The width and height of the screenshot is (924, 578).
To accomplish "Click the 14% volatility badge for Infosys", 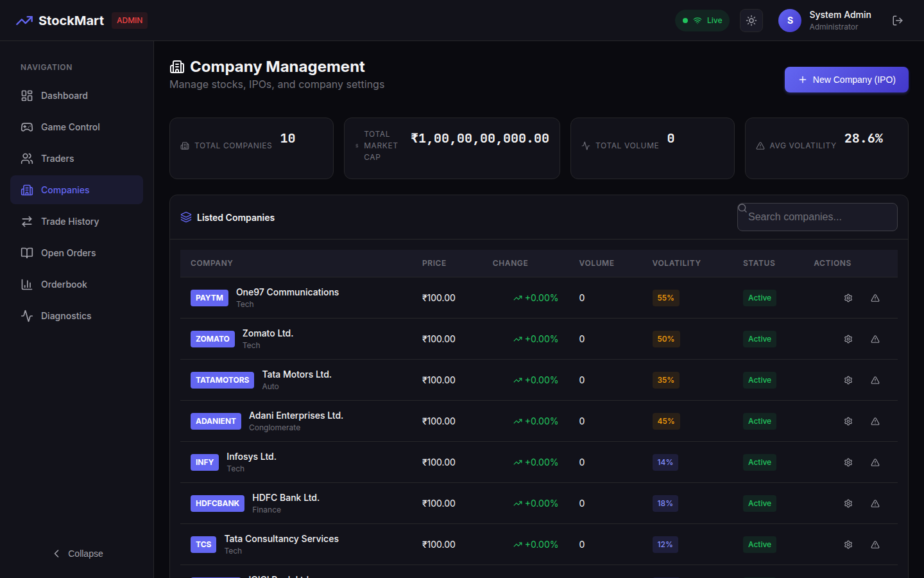I will [665, 462].
